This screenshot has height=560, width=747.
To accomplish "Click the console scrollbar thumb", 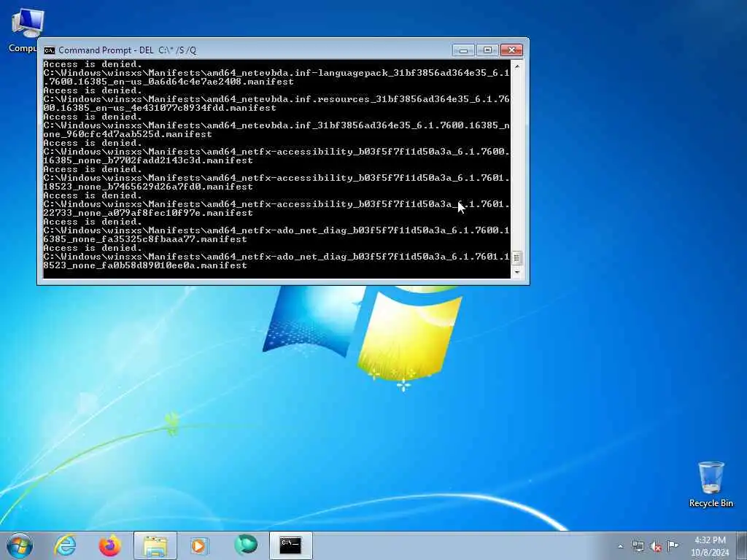I will pos(517,258).
